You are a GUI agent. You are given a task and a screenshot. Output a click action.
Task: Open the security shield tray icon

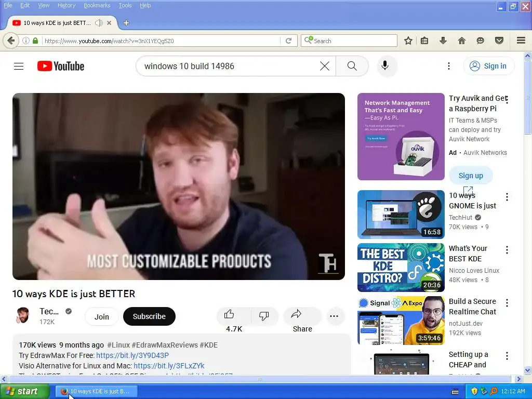[474, 391]
